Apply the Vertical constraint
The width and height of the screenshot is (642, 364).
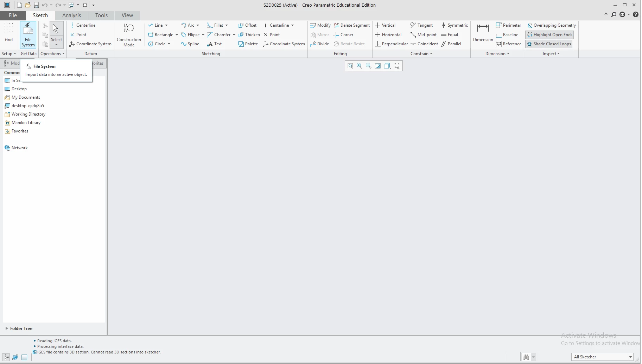[x=385, y=25]
